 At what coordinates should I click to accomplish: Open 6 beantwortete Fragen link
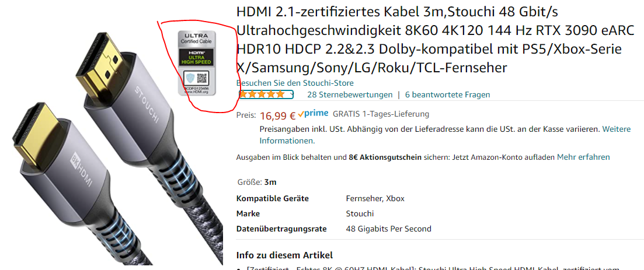[447, 95]
